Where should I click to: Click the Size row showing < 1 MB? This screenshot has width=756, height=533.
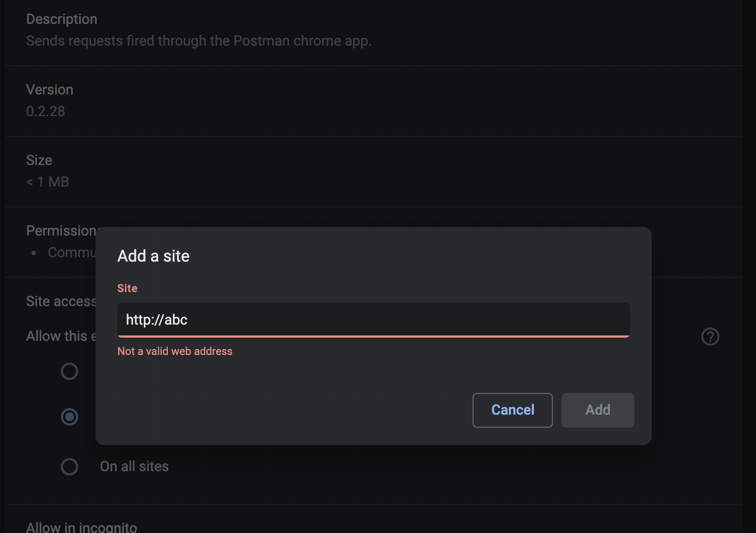[x=47, y=181]
